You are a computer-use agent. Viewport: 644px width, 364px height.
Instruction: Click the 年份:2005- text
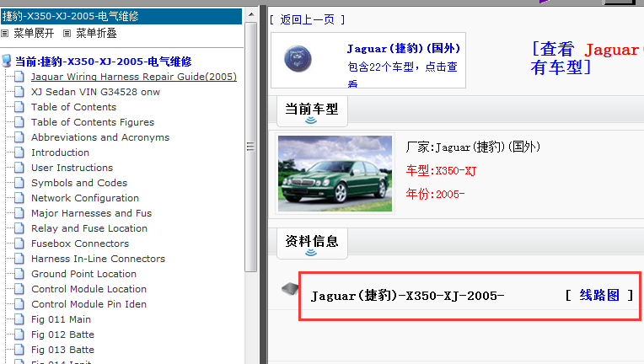click(435, 194)
